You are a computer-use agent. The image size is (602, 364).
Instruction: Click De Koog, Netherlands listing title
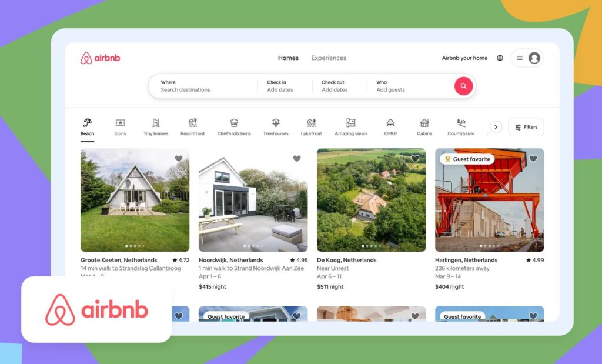347,260
